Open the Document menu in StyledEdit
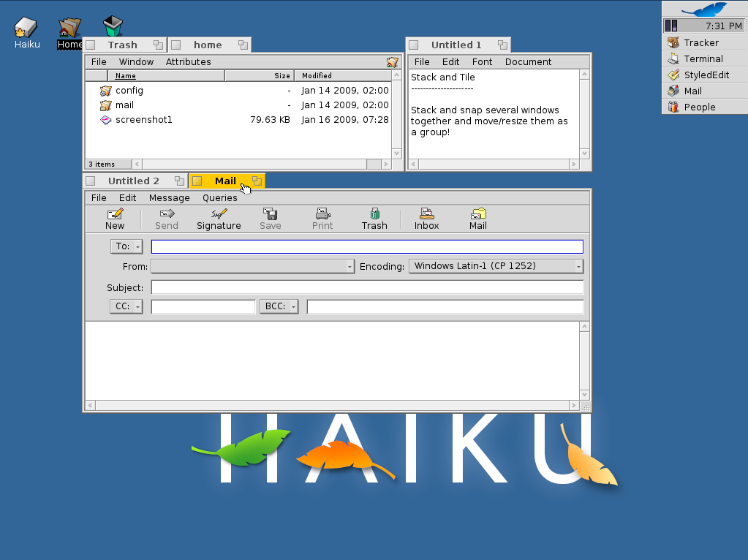The height and width of the screenshot is (560, 748). [x=528, y=62]
